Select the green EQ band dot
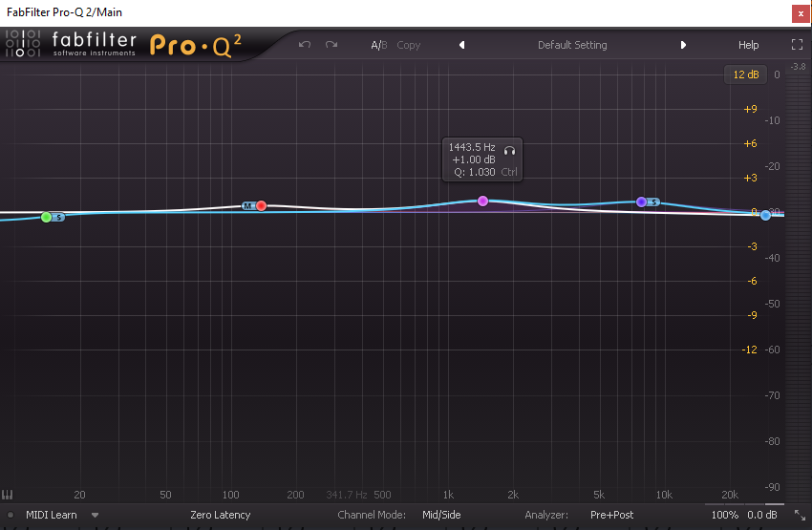Screen dimensions: 812x530 point(46,218)
